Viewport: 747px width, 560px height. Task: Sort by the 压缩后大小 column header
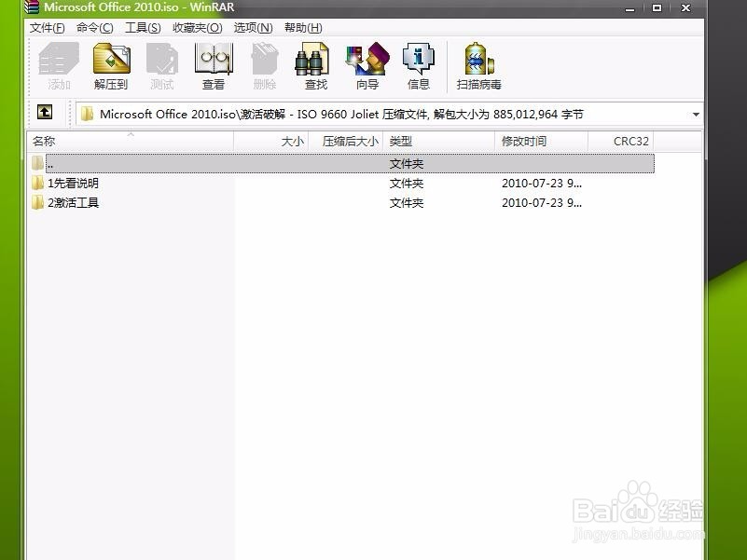(346, 142)
